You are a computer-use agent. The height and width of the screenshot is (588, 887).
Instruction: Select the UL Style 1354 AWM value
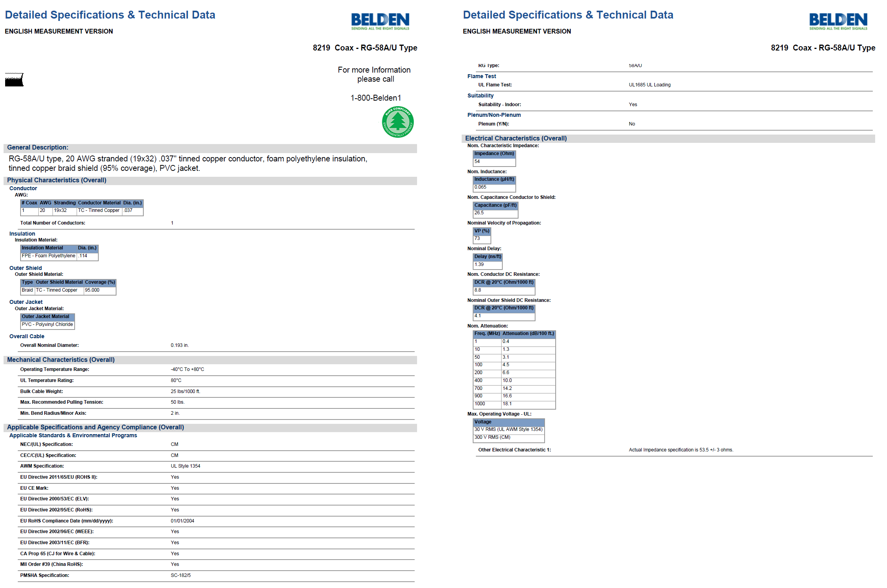[186, 466]
